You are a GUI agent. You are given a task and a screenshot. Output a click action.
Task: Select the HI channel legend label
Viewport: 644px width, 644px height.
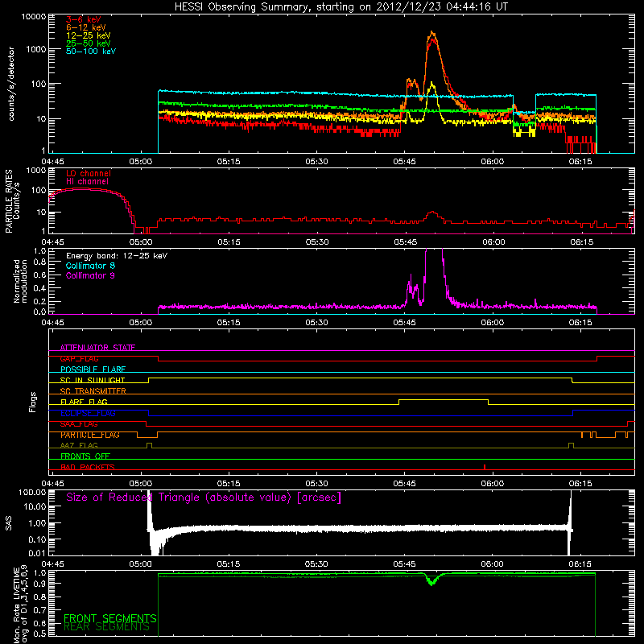coord(87,182)
